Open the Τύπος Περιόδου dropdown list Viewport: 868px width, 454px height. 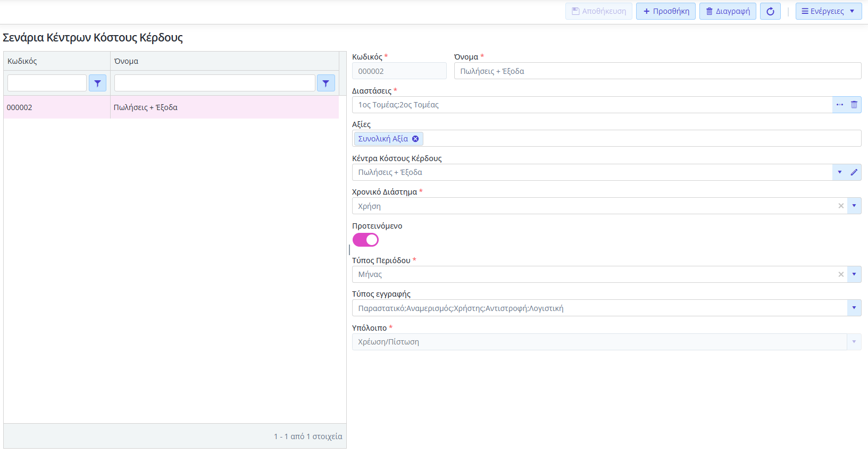click(854, 274)
